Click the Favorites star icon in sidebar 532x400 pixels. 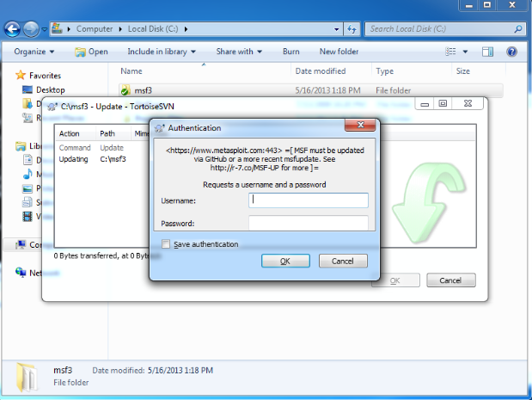(21, 75)
